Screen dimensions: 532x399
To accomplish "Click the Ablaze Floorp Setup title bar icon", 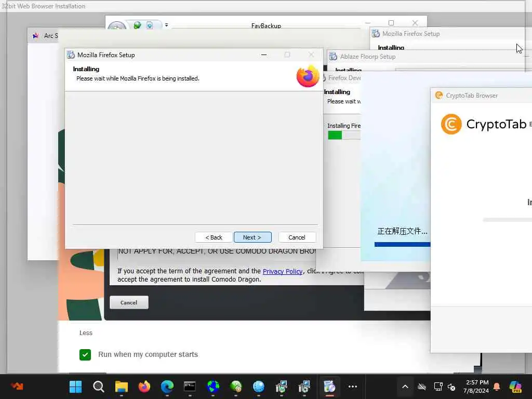I will coord(333,56).
